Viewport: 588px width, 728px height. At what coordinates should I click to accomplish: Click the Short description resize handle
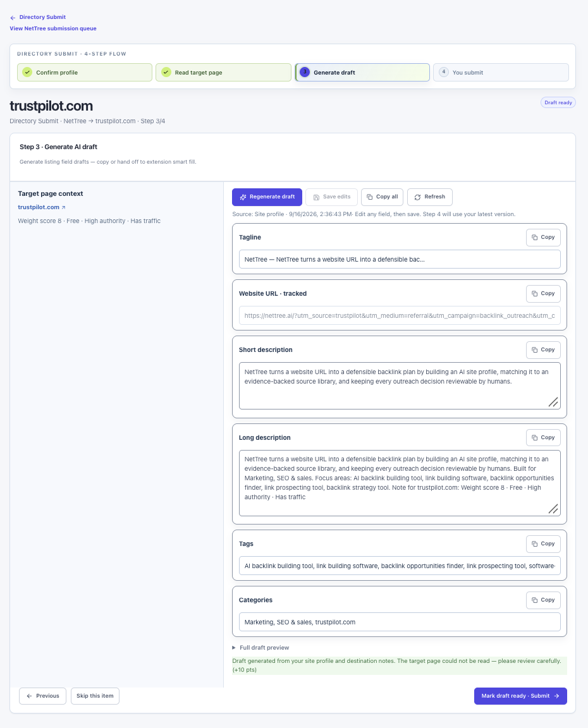553,403
